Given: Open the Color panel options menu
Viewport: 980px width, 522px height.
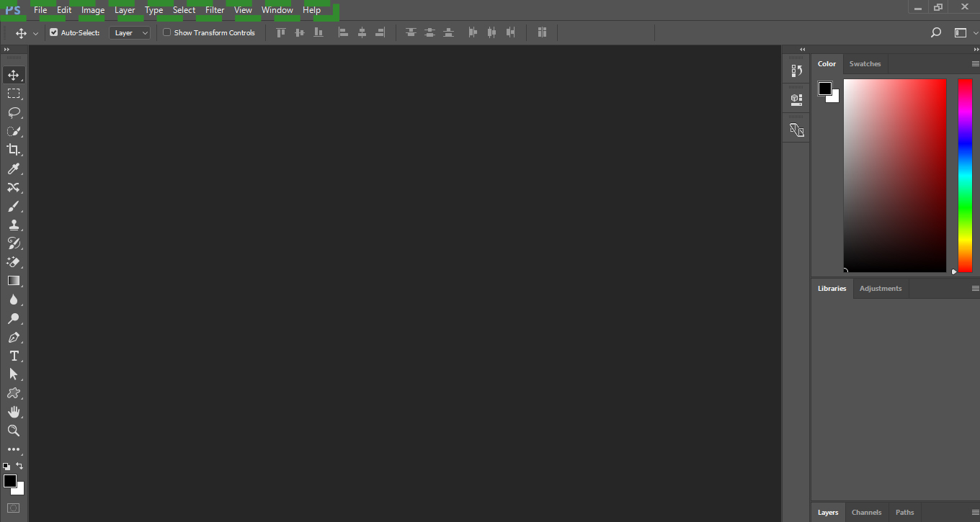Looking at the screenshot, I should 975,64.
